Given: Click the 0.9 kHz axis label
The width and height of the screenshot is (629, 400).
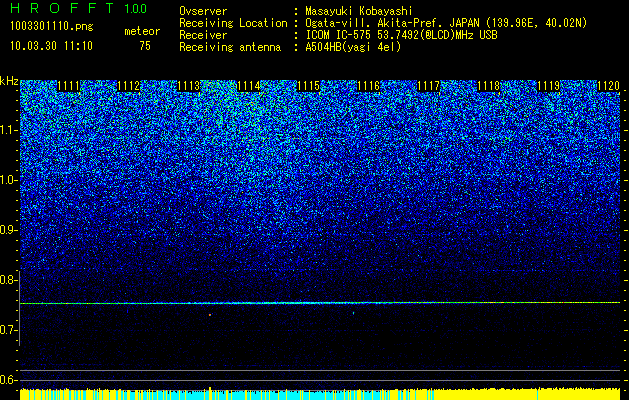Looking at the screenshot, I should pyautogui.click(x=8, y=230).
